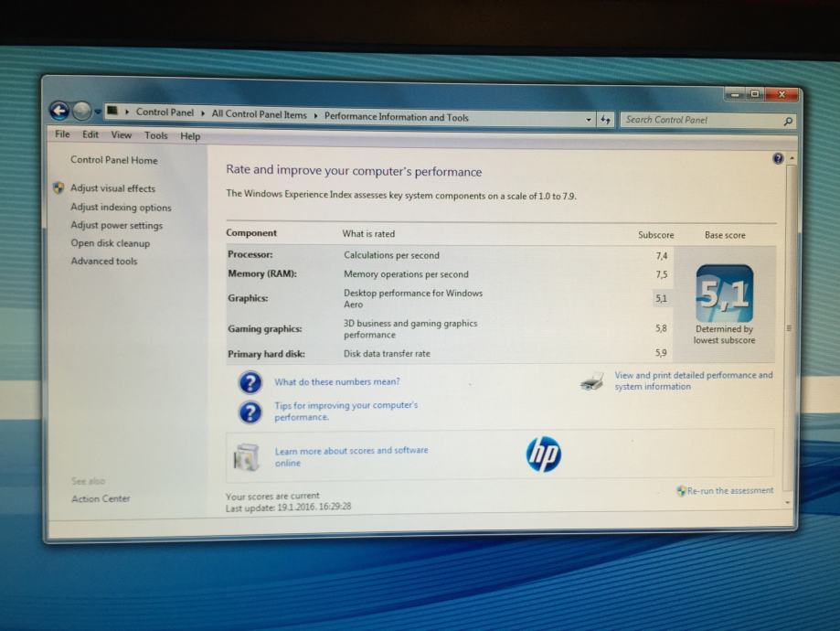Close the Control Panel window
The image size is (840, 631).
click(782, 95)
